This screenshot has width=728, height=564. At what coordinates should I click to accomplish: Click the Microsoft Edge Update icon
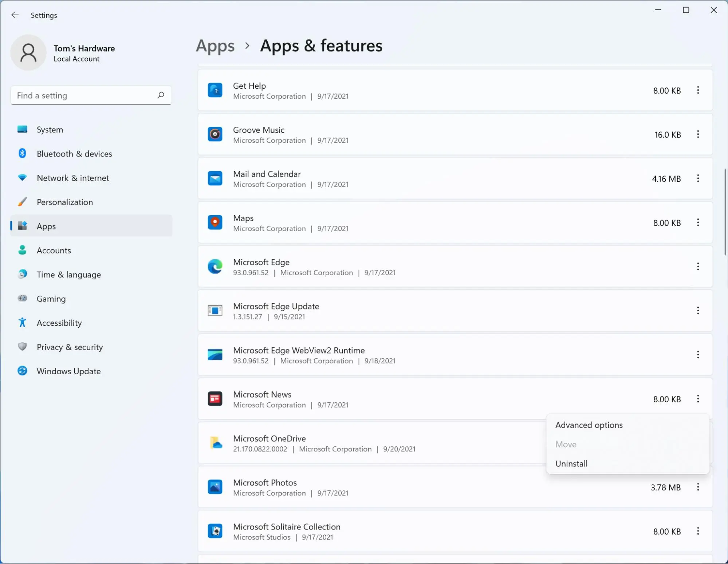tap(215, 311)
